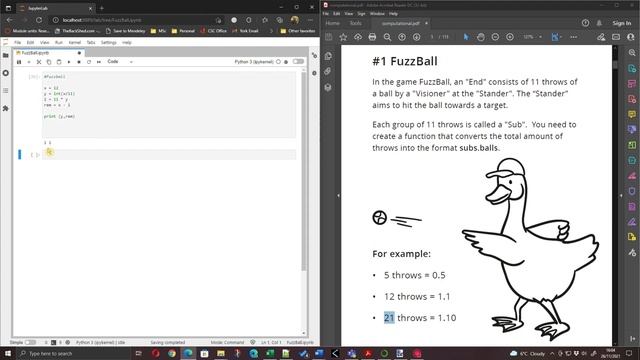
Task: Select the FuzzBall.ipynb notebook tab
Action: (x=48, y=53)
